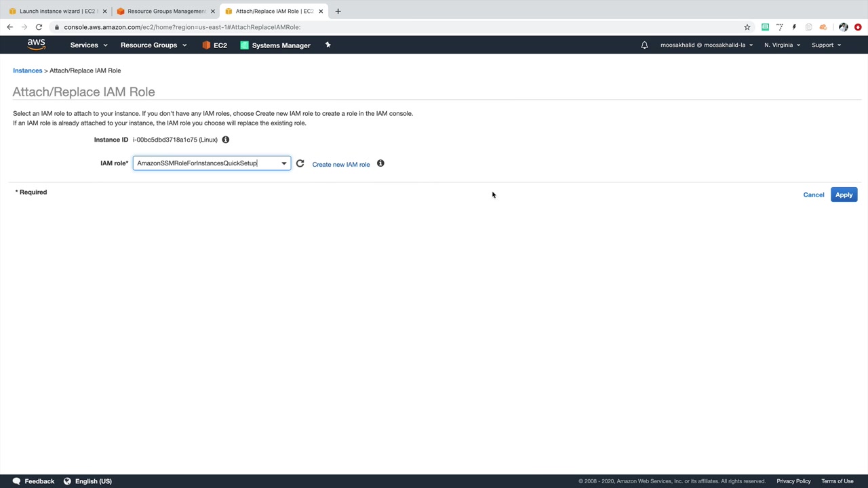
Task: Click the Cancel link
Action: (x=814, y=195)
